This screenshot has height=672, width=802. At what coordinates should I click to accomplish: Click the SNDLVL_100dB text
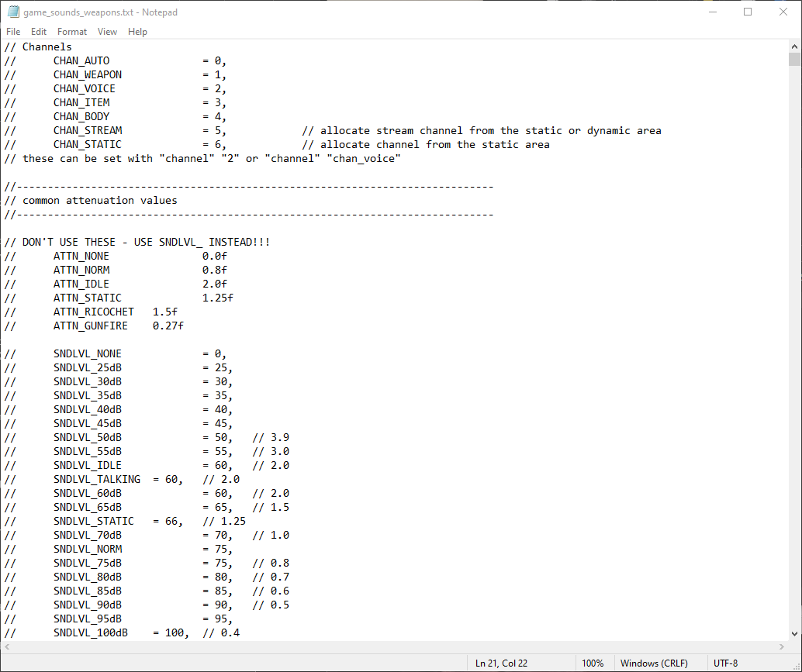coord(91,632)
